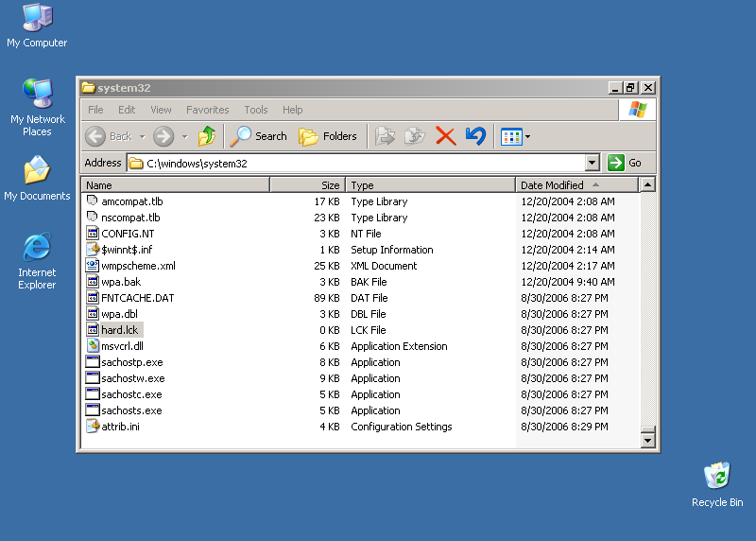
Task: Click the "XML Document" type cell
Action: click(384, 266)
